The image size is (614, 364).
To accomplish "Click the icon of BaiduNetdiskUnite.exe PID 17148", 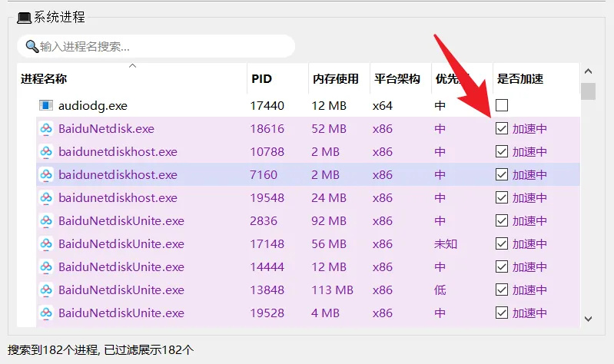I will coord(46,244).
